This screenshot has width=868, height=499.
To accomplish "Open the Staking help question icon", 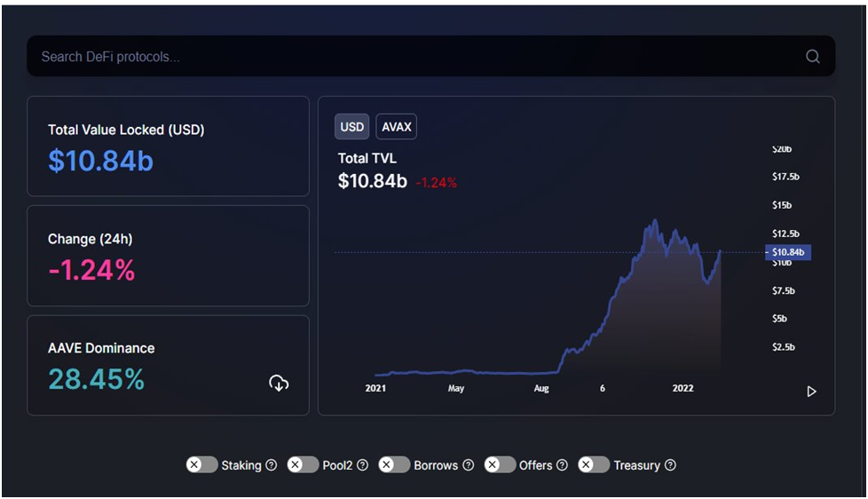I will point(272,464).
